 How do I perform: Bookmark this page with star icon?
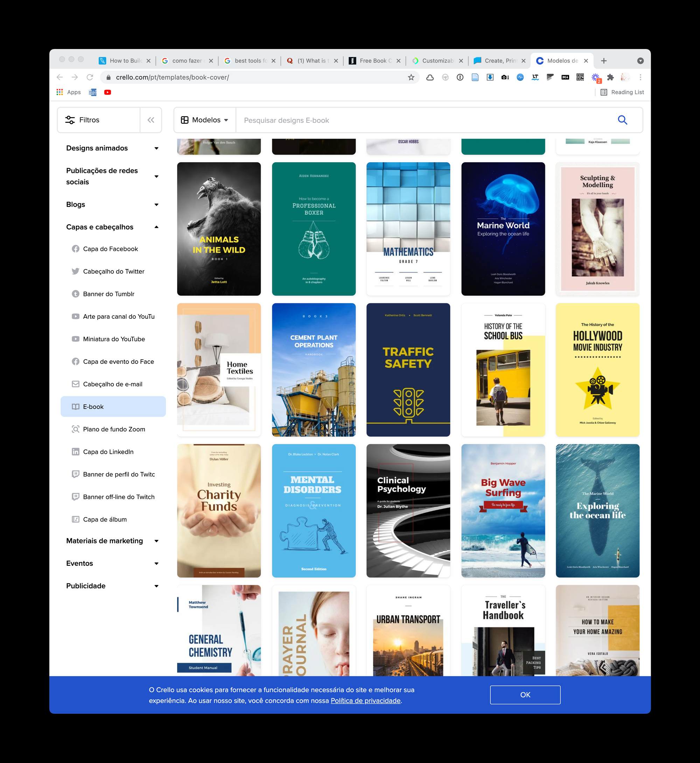411,77
